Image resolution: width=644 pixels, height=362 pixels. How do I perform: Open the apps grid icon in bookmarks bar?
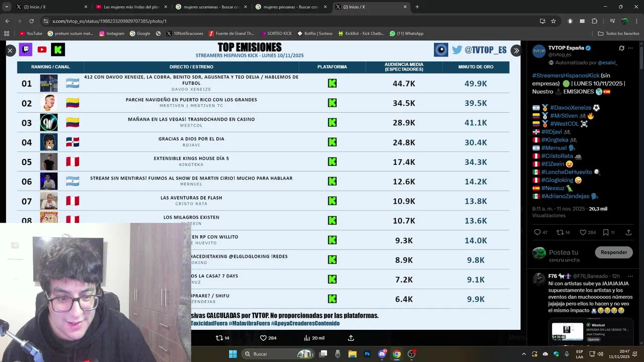coord(7,34)
